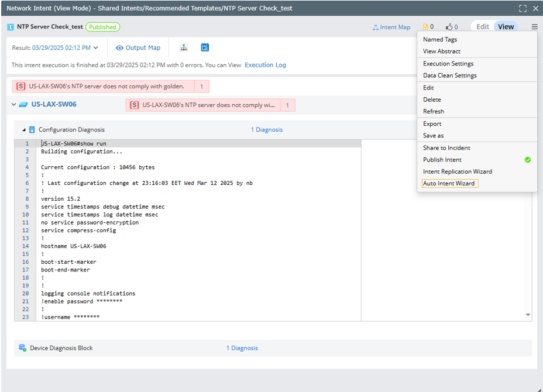Collapse the US-LAX-SW06 device section
The height and width of the screenshot is (392, 543).
coord(14,105)
